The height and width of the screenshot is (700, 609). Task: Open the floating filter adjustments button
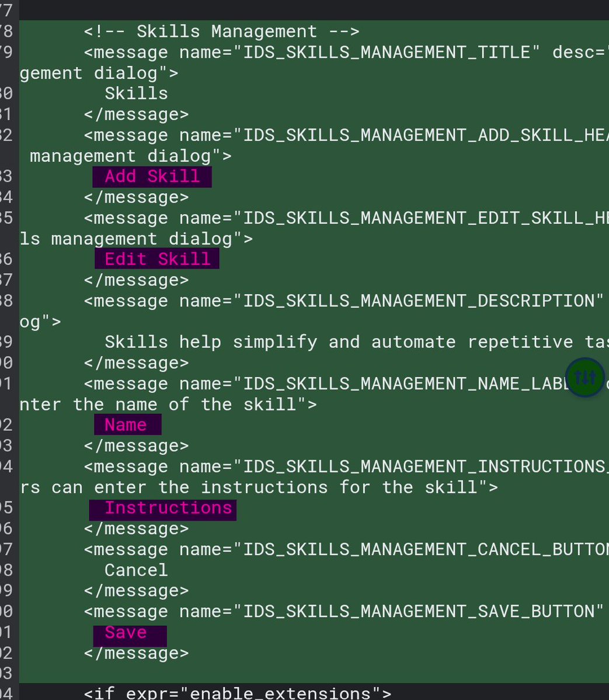(584, 377)
